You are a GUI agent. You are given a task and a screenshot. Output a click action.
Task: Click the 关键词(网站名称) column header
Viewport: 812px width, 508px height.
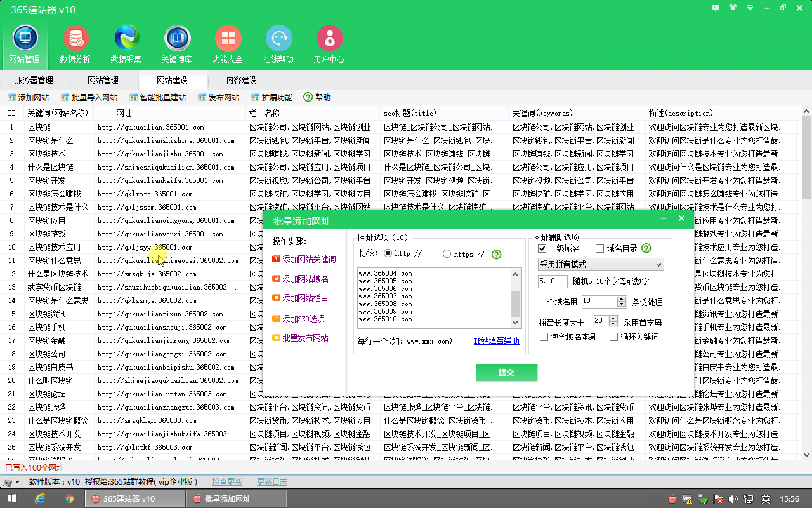click(58, 113)
